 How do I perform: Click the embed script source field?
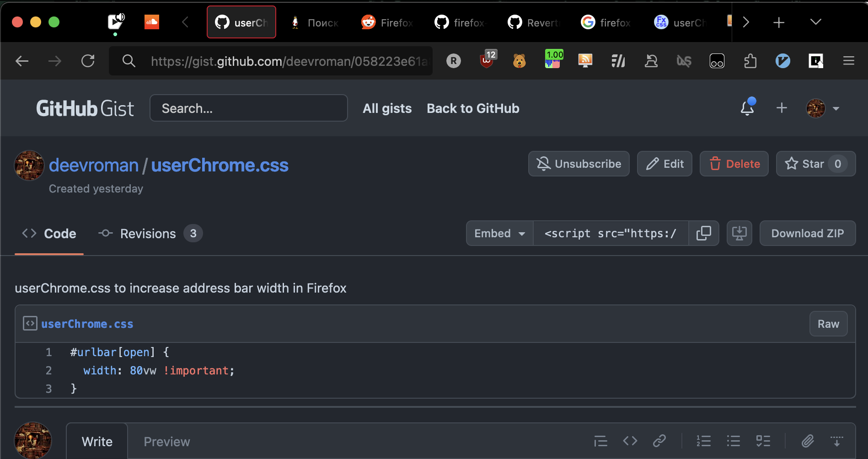(611, 233)
